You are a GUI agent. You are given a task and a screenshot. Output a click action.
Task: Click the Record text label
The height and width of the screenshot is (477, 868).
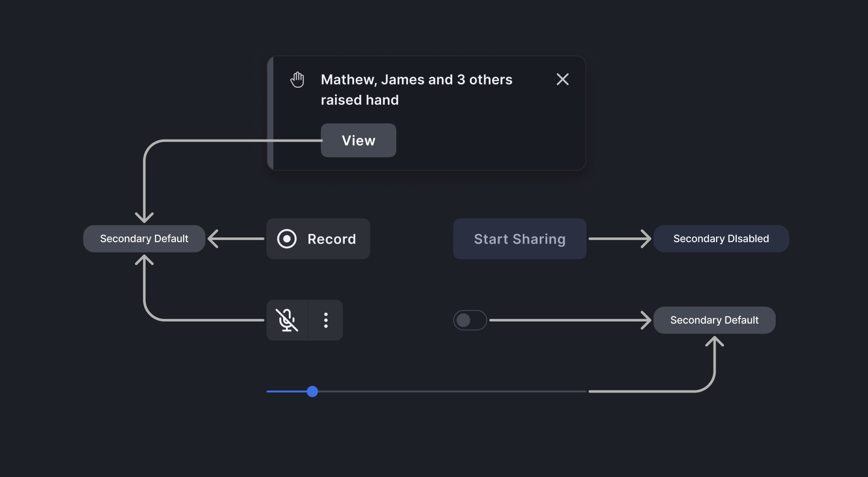coord(332,239)
